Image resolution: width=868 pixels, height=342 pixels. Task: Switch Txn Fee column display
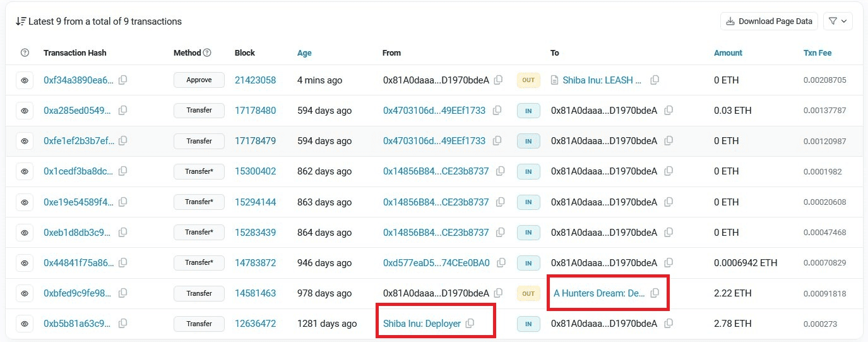(x=817, y=53)
